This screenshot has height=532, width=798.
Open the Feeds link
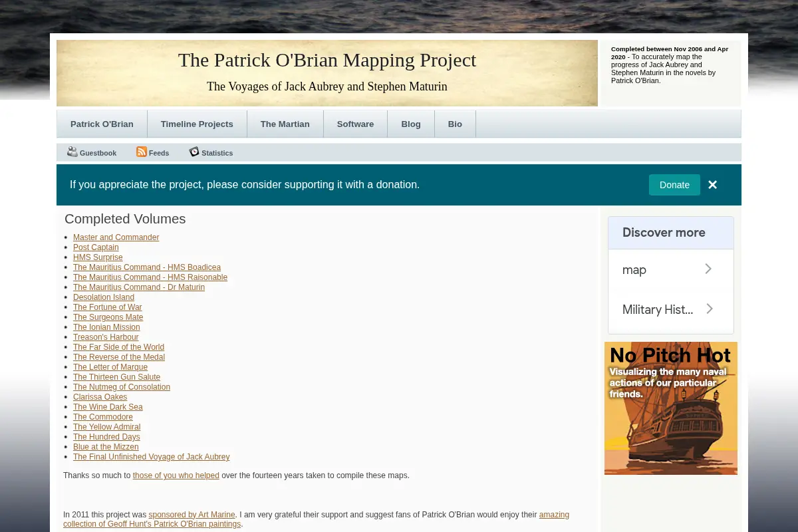click(159, 153)
